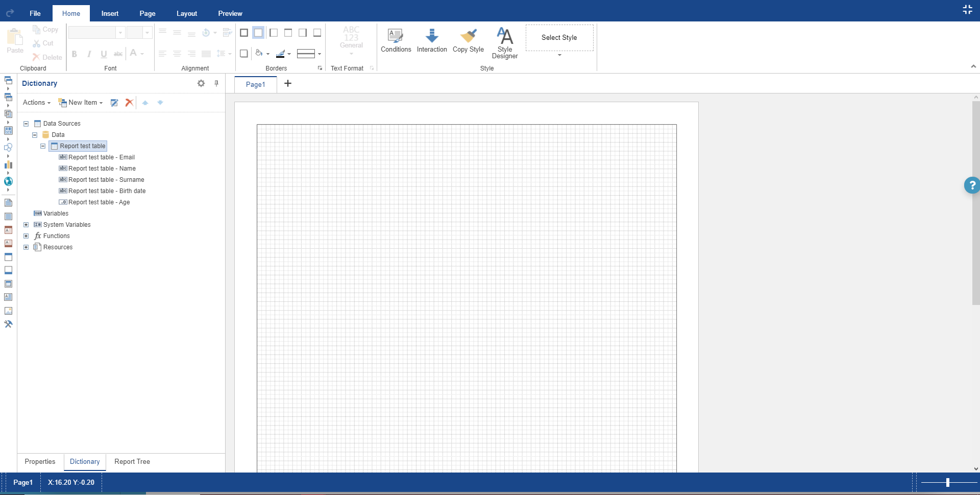
Task: Select the Footer band icon with blue bottom bar
Action: click(8, 270)
